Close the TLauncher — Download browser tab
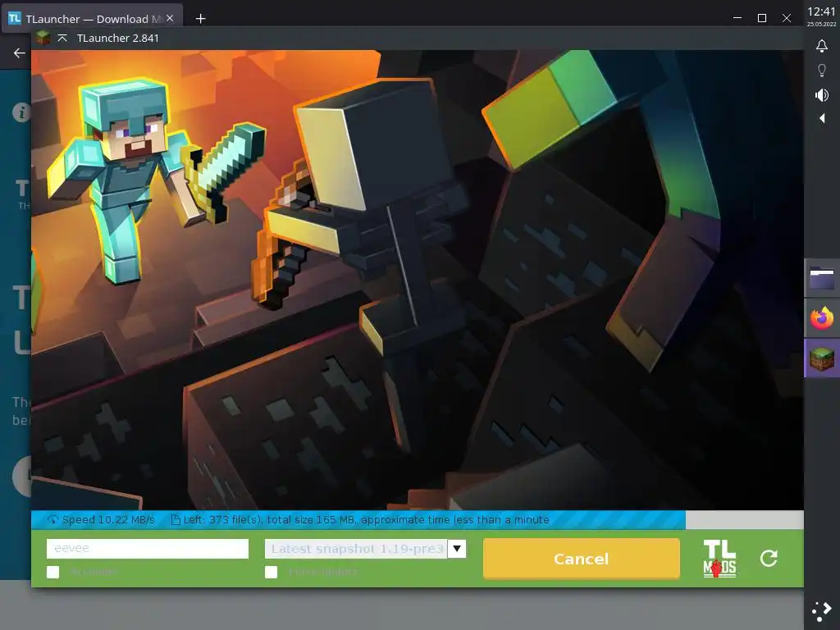 coord(170,18)
